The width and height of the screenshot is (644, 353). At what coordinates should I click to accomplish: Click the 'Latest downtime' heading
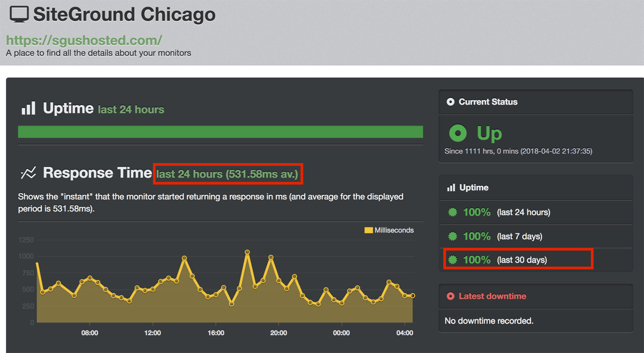tap(492, 296)
